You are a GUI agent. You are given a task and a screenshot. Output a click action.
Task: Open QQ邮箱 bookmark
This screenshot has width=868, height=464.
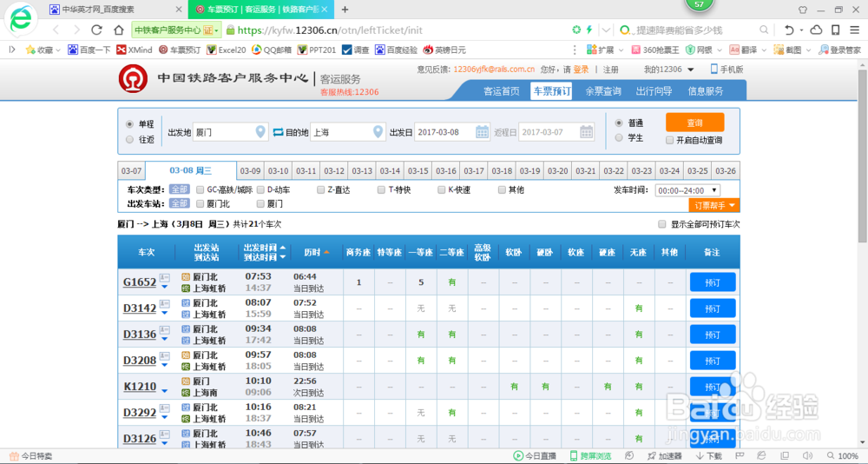point(271,50)
